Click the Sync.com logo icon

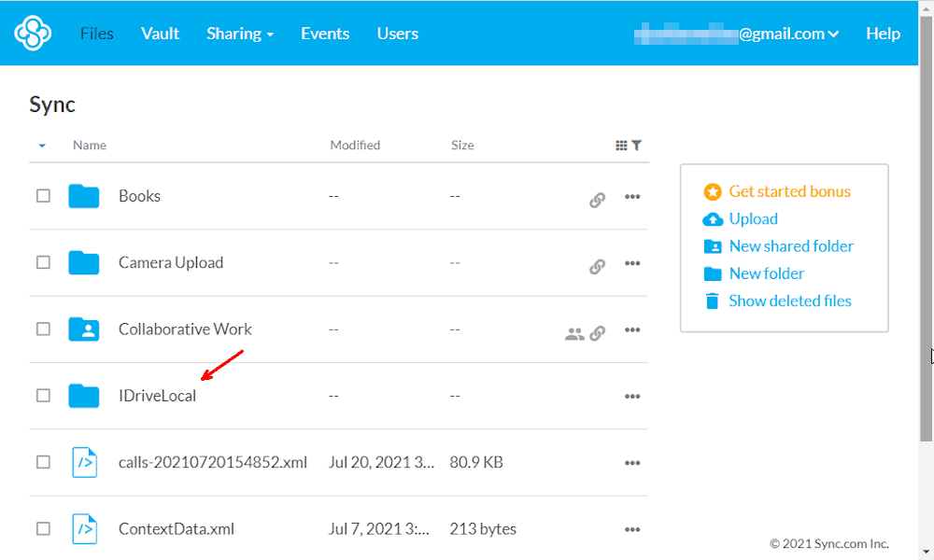[x=33, y=34]
